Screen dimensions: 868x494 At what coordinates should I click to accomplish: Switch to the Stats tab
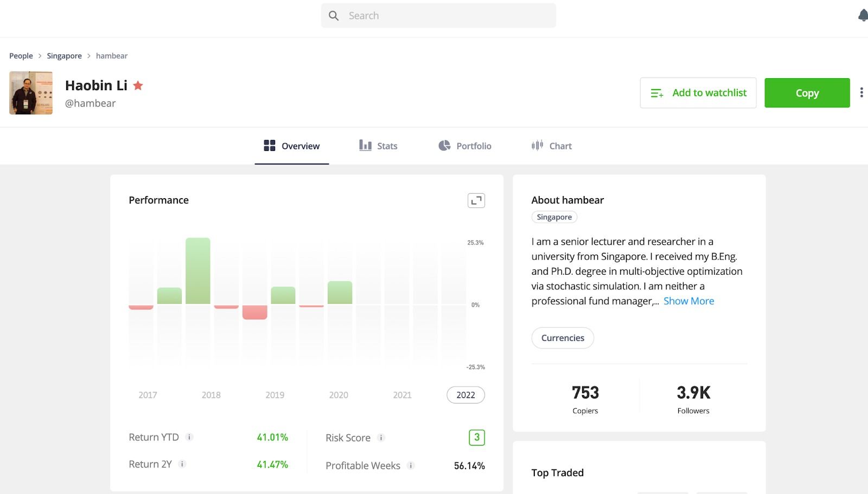[x=378, y=145]
